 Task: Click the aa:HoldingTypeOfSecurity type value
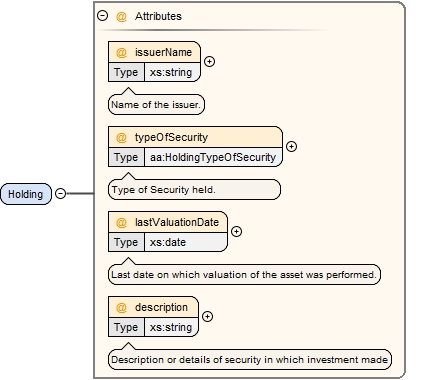pos(213,157)
